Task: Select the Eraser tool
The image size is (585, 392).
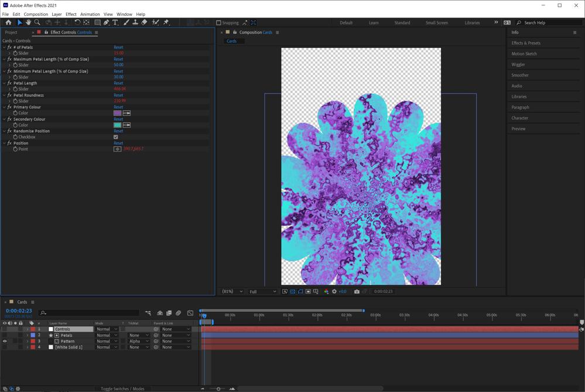Action: (145, 22)
